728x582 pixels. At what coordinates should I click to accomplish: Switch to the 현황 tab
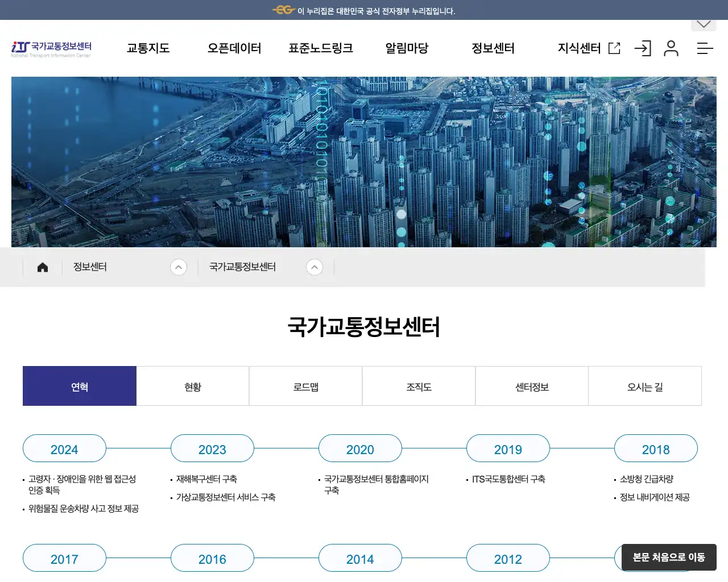point(192,386)
